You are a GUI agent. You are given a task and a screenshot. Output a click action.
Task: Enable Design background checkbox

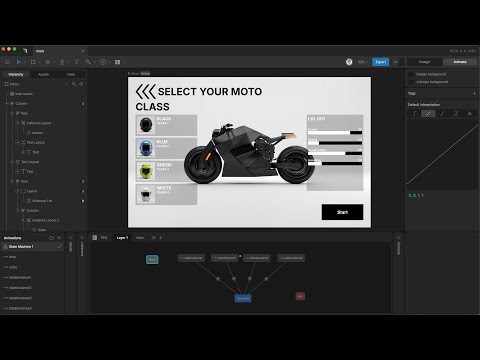tap(411, 74)
